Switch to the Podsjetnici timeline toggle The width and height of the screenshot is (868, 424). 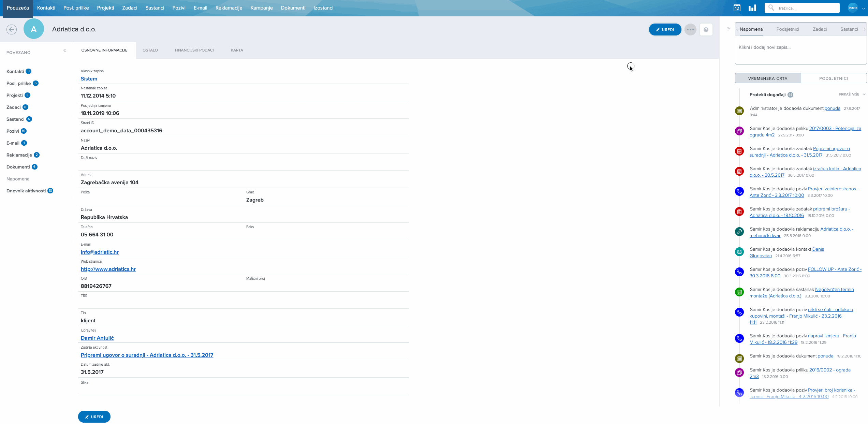click(x=833, y=78)
